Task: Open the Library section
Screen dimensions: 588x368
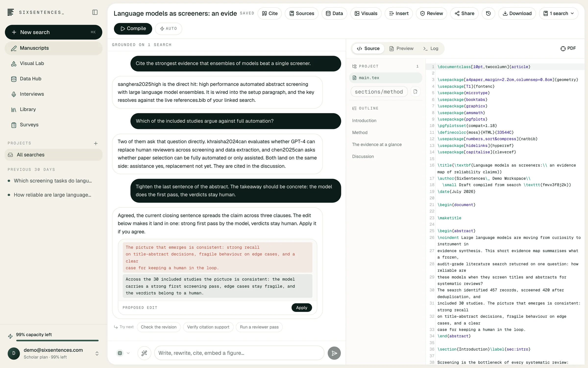Action: pyautogui.click(x=53, y=109)
